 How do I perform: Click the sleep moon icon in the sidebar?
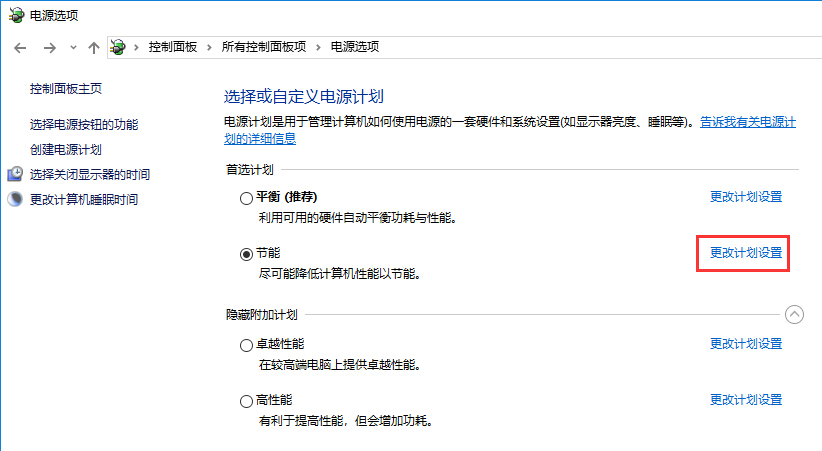[15, 199]
